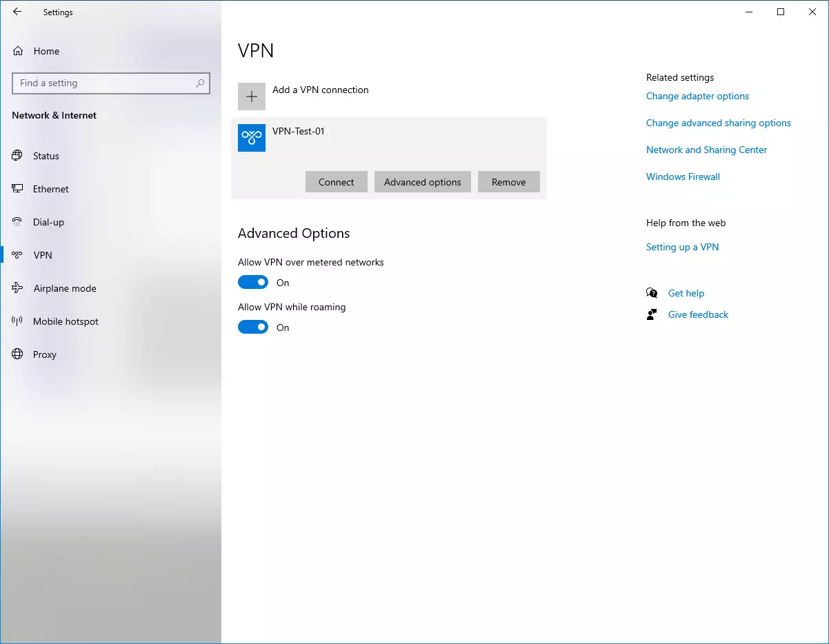Connect to VPN-Test-01
Viewport: 829px width, 644px height.
click(x=337, y=182)
